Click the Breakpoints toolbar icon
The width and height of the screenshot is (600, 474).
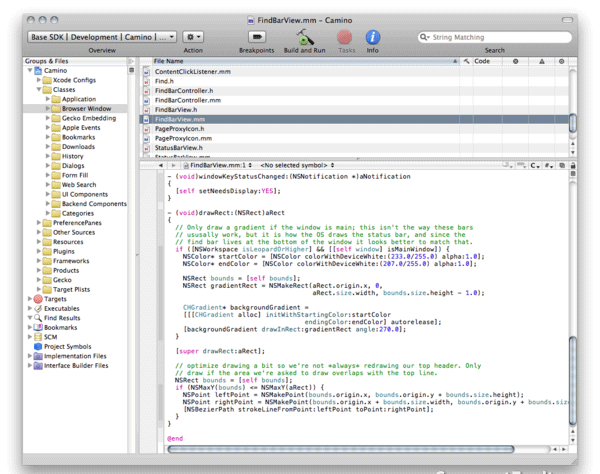[x=257, y=37]
